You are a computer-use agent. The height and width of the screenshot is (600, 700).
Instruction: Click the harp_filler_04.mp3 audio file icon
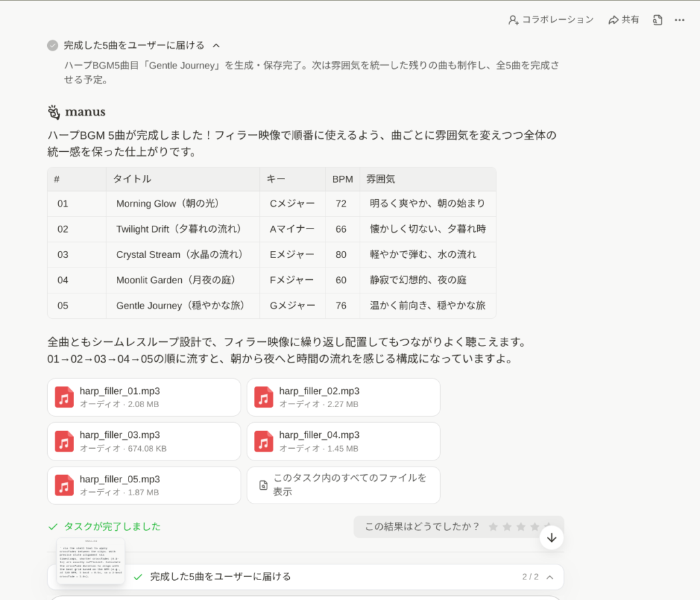coord(264,441)
